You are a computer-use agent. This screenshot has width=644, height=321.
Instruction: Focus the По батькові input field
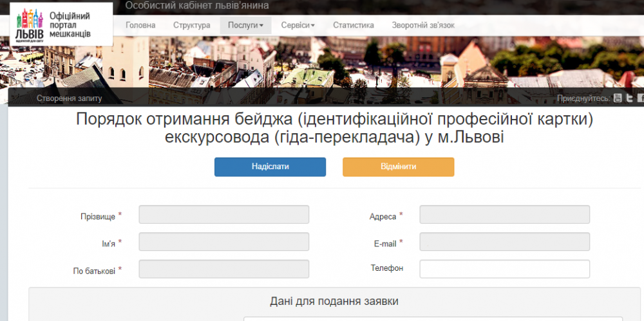[224, 269]
